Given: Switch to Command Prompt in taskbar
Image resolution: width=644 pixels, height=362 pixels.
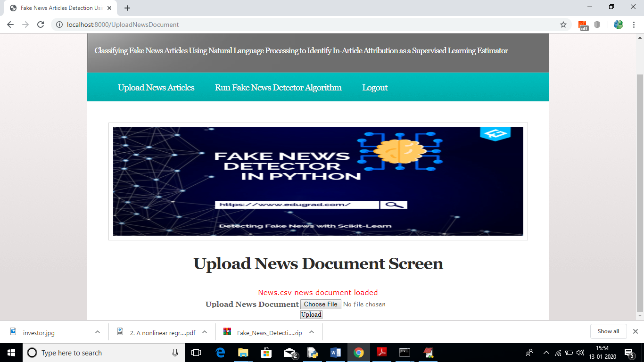Looking at the screenshot, I should 405,353.
